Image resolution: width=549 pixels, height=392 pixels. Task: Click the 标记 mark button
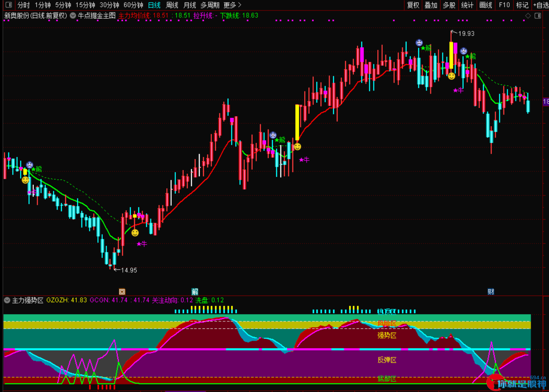[522, 5]
